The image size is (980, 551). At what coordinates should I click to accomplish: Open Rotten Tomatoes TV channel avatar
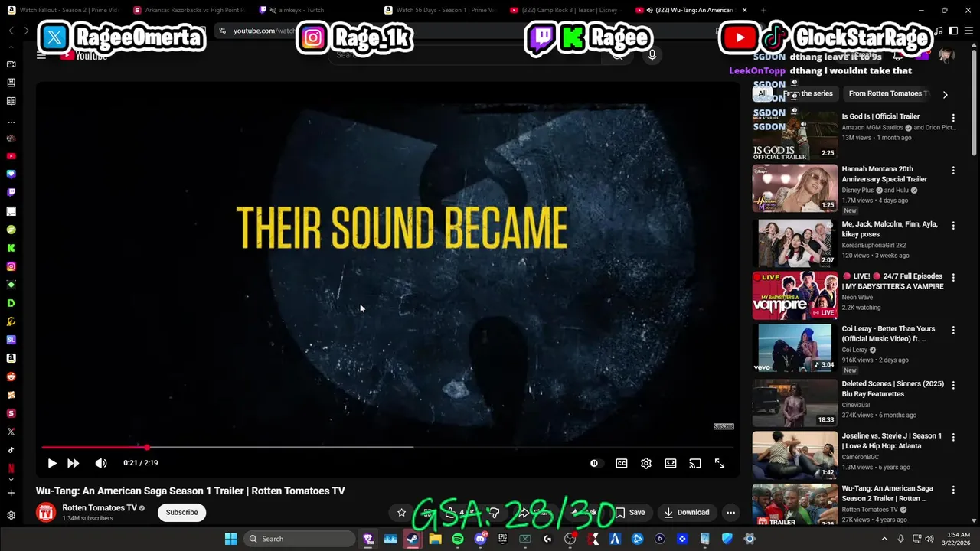click(46, 512)
